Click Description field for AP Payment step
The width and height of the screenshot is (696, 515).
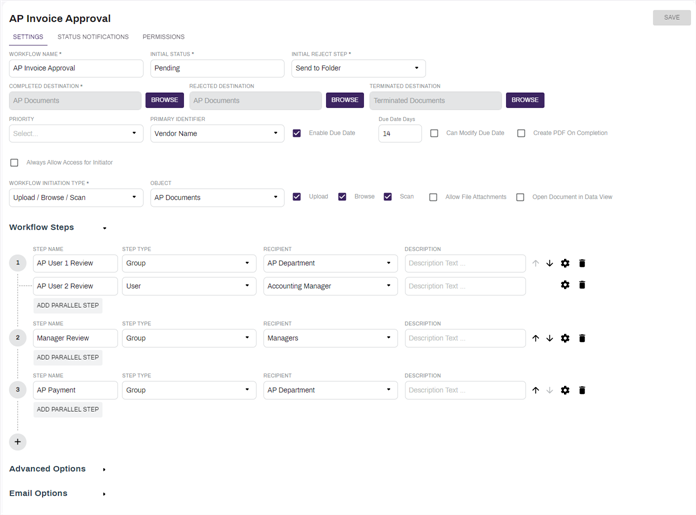[465, 390]
